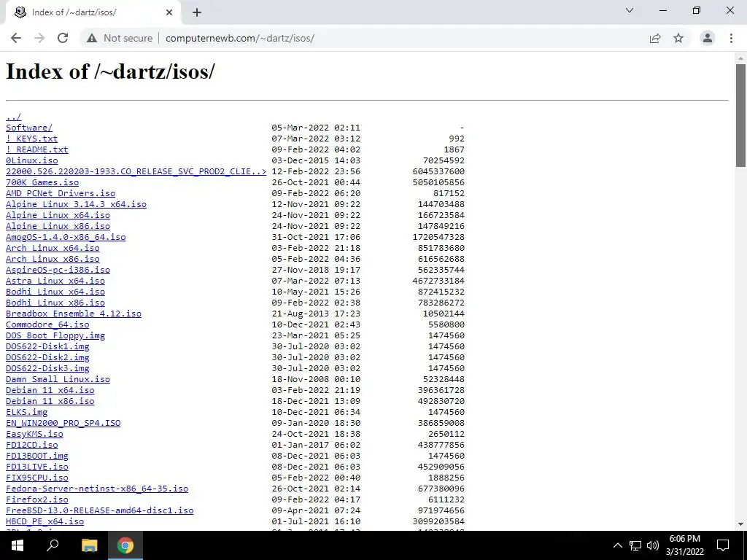Viewport: 747px width, 560px height.
Task: Download HBCD_PE_x64.iso
Action: tap(44, 522)
